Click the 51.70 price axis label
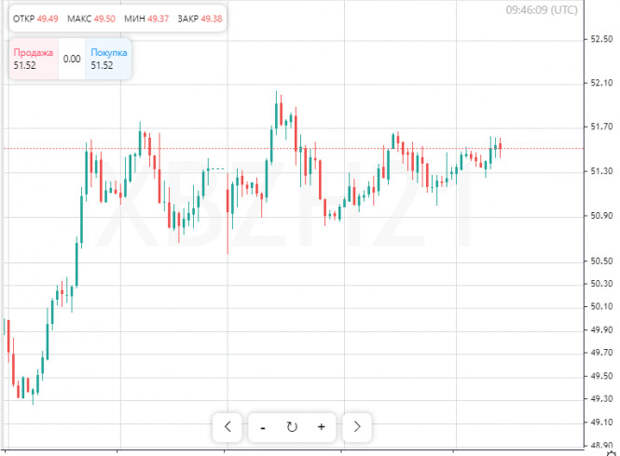 pyautogui.click(x=601, y=127)
